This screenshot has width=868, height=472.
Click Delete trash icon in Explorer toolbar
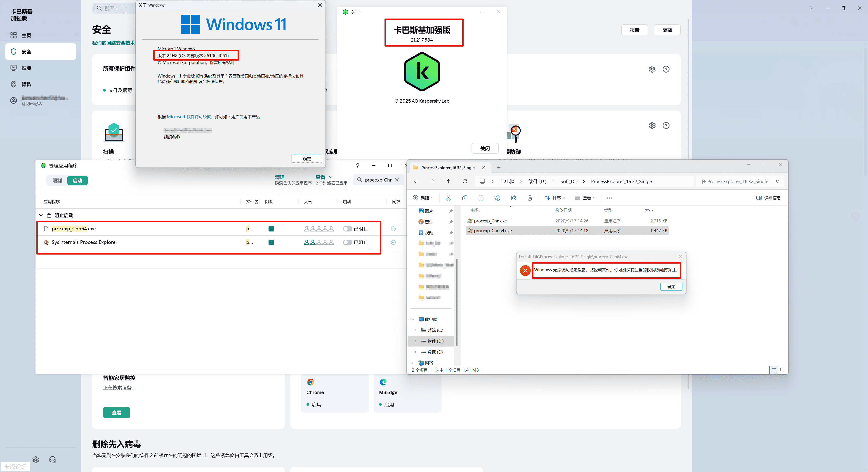(530, 198)
